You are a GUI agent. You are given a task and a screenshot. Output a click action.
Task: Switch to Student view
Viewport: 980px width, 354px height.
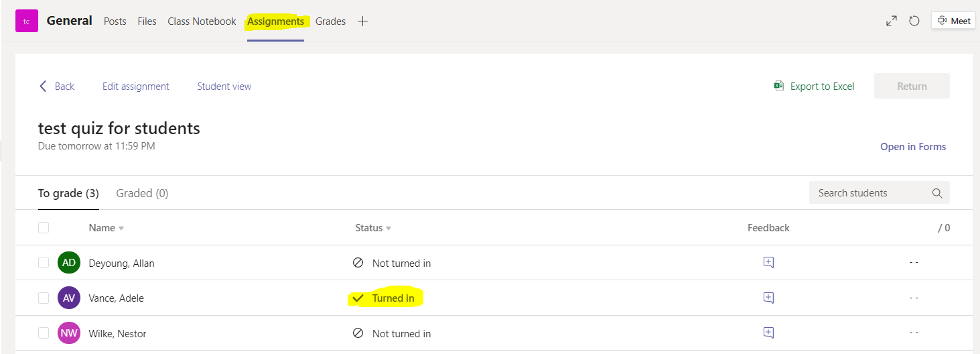click(x=224, y=86)
